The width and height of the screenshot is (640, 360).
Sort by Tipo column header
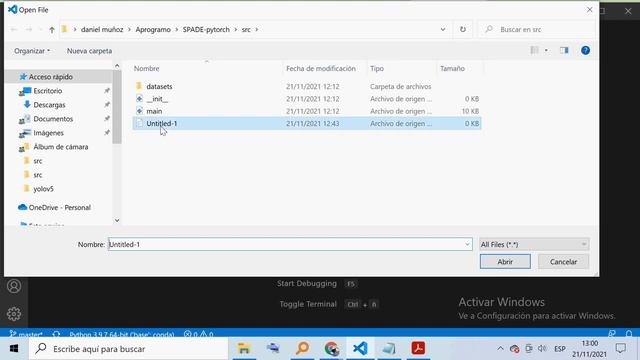[377, 69]
